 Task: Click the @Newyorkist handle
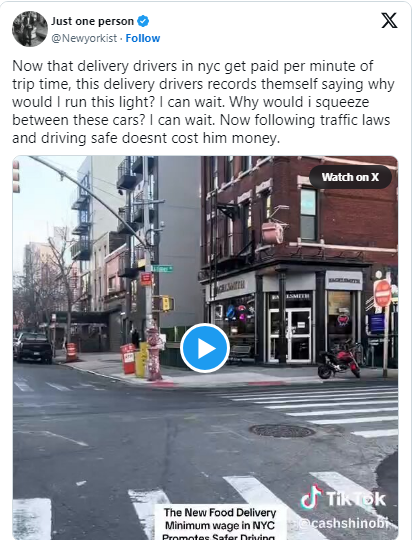(x=84, y=38)
